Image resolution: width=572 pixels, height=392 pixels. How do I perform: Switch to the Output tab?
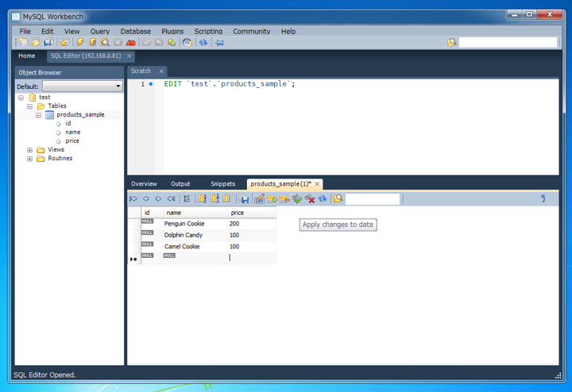180,184
